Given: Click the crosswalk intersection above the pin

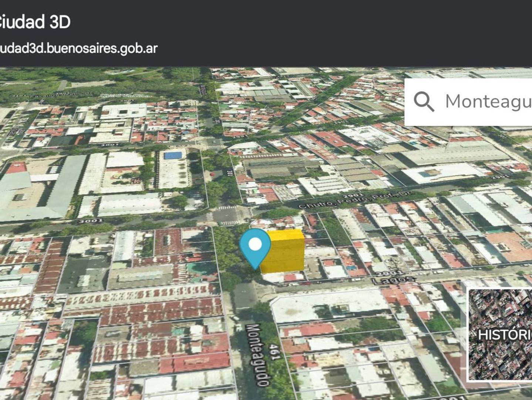Looking at the screenshot, I should 226,215.
